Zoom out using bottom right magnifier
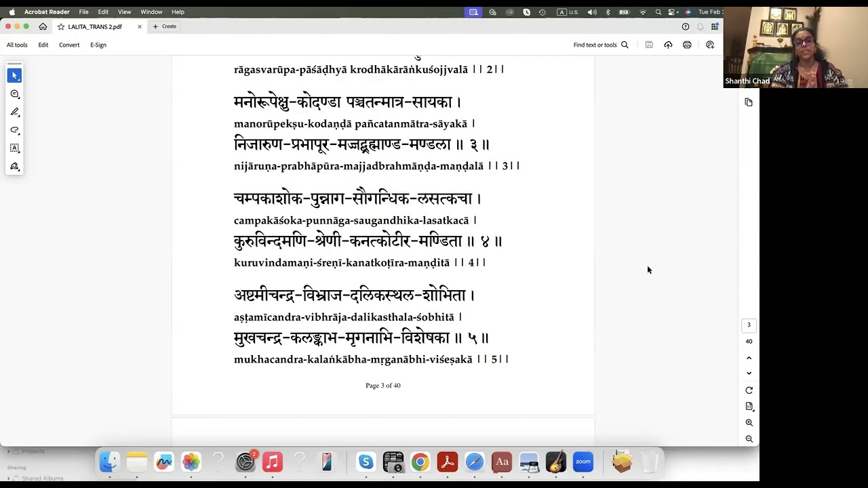This screenshot has width=868, height=488. [749, 439]
